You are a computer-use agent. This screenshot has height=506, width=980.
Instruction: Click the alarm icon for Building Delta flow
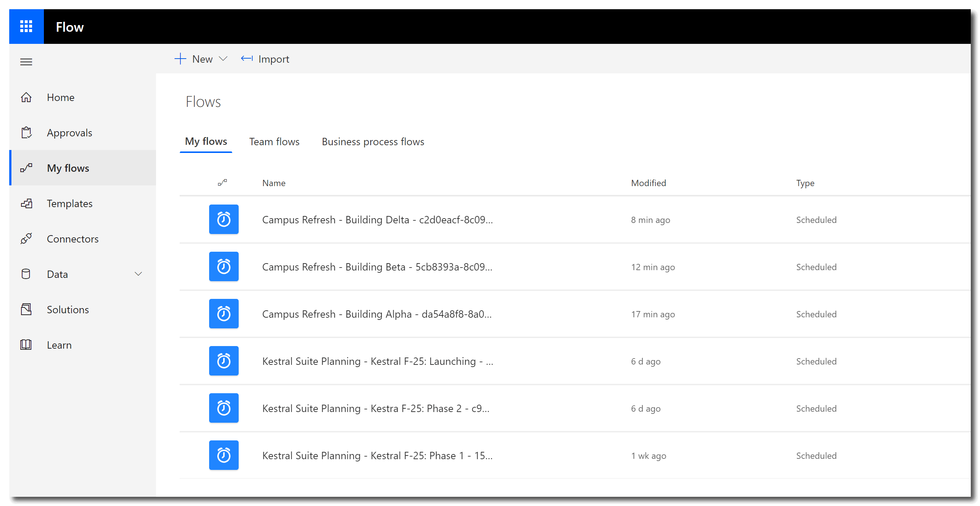pos(224,219)
